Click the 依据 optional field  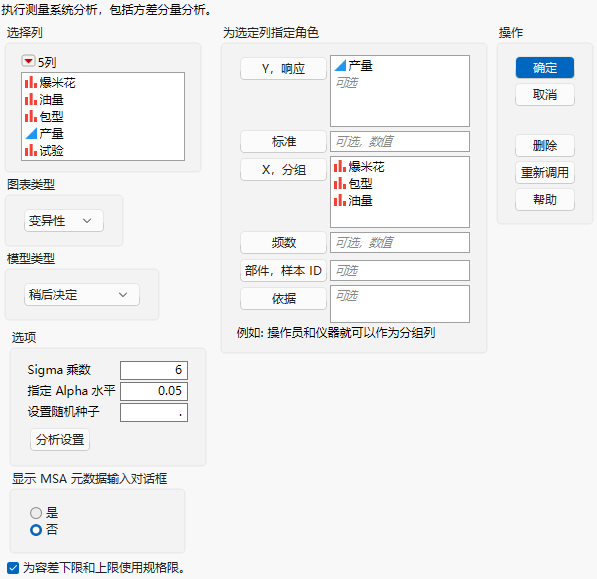click(x=400, y=304)
